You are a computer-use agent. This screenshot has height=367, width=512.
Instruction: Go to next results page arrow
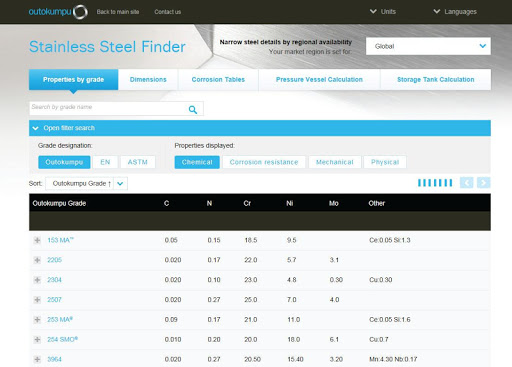tap(483, 183)
